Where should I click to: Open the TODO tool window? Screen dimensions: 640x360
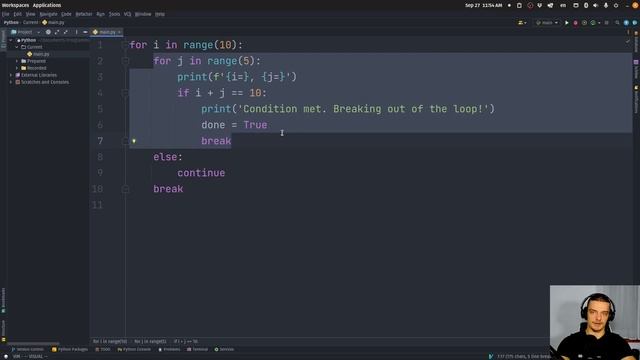tap(103, 349)
